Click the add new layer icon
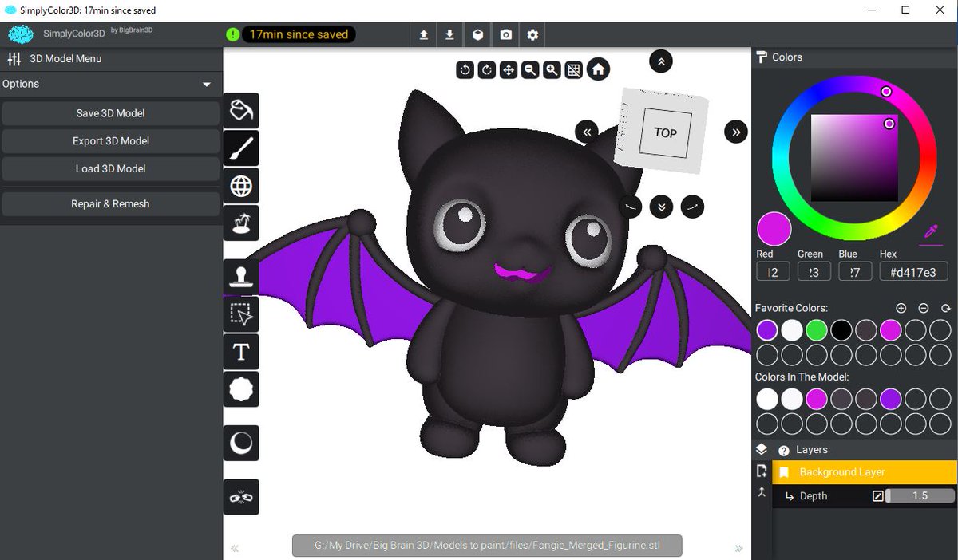The height and width of the screenshot is (560, 958). [x=762, y=471]
